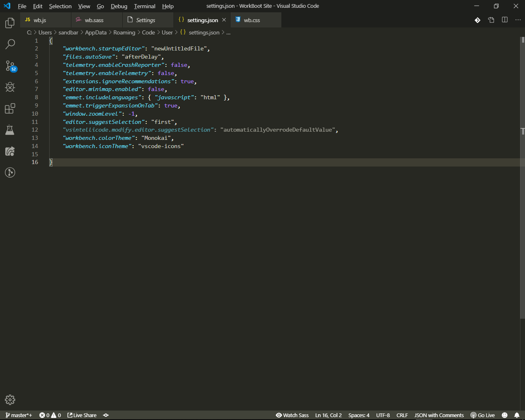The image size is (525, 420).
Task: Send feedback using the smiley icon
Action: (505, 415)
